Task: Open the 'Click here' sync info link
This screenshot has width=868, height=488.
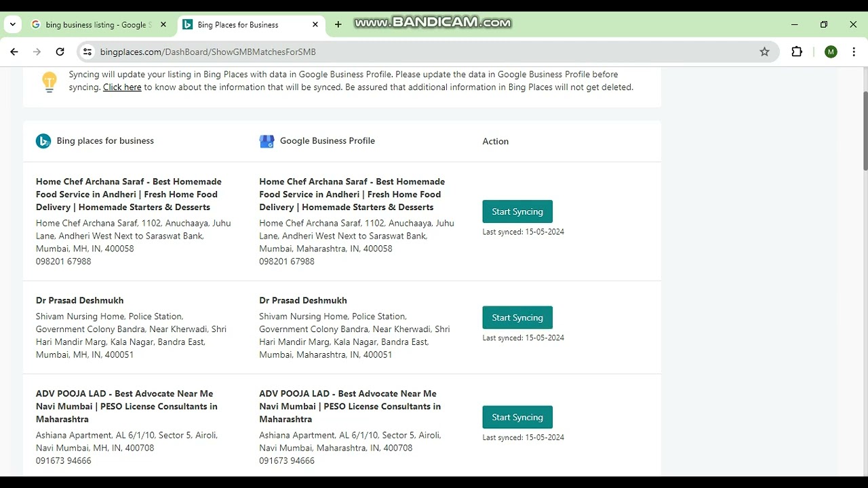Action: click(x=122, y=87)
